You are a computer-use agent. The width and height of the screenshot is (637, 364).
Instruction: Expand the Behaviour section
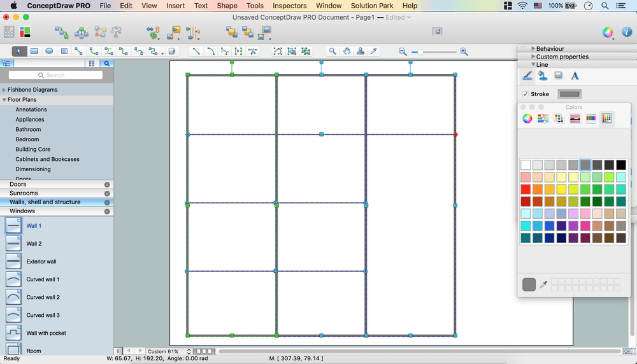click(533, 48)
